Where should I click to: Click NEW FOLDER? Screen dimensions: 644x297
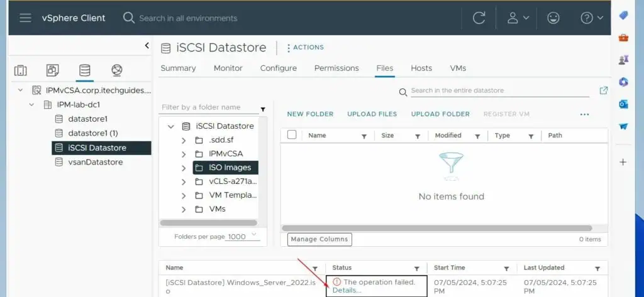point(310,114)
